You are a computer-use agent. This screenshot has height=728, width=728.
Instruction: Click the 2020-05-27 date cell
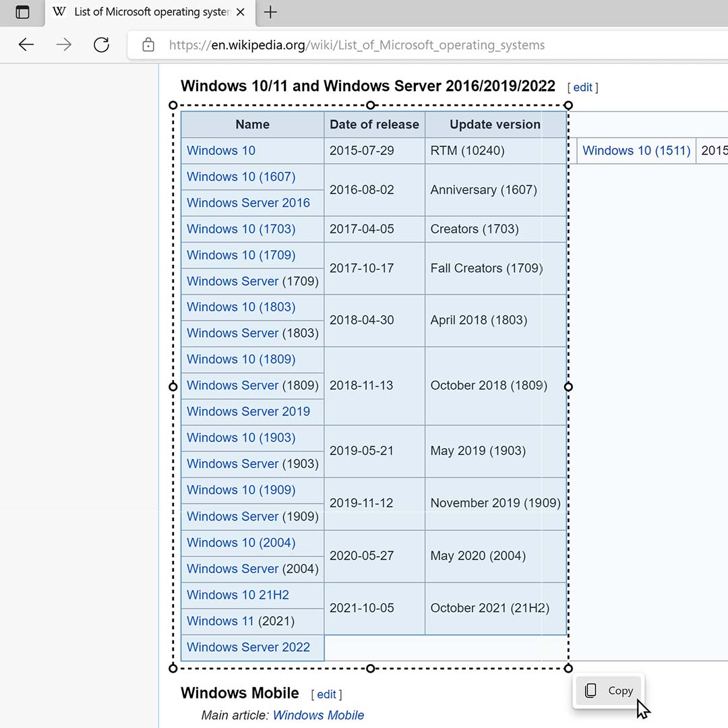coord(374,555)
